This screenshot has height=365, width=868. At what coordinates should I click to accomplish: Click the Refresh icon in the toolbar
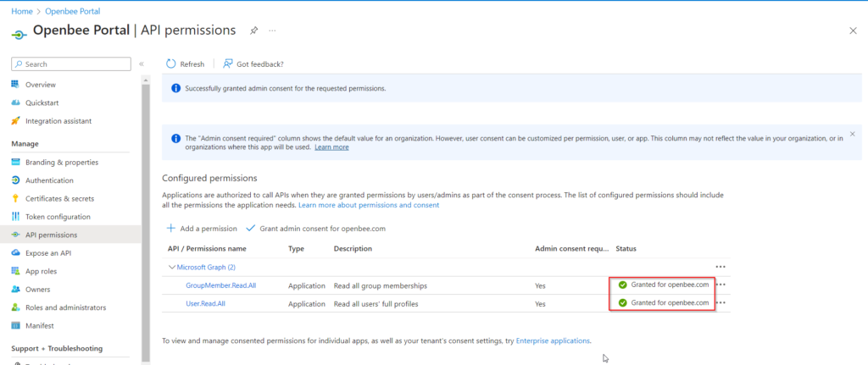[171, 64]
